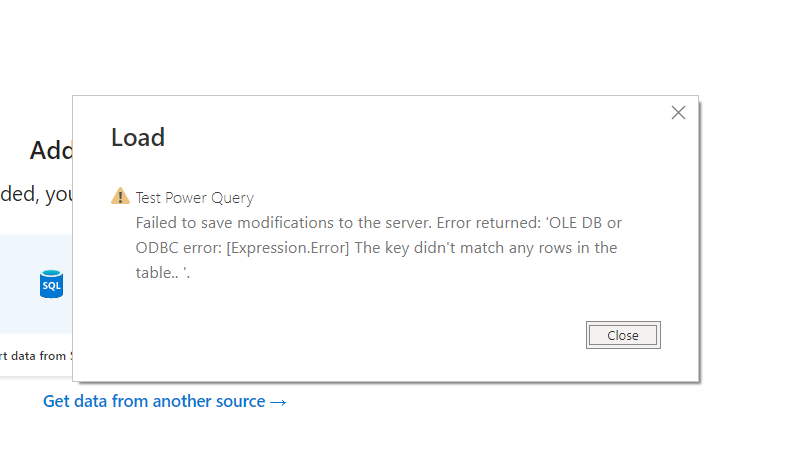Click the last error line 'table..'
The image size is (794, 451).
(x=163, y=273)
